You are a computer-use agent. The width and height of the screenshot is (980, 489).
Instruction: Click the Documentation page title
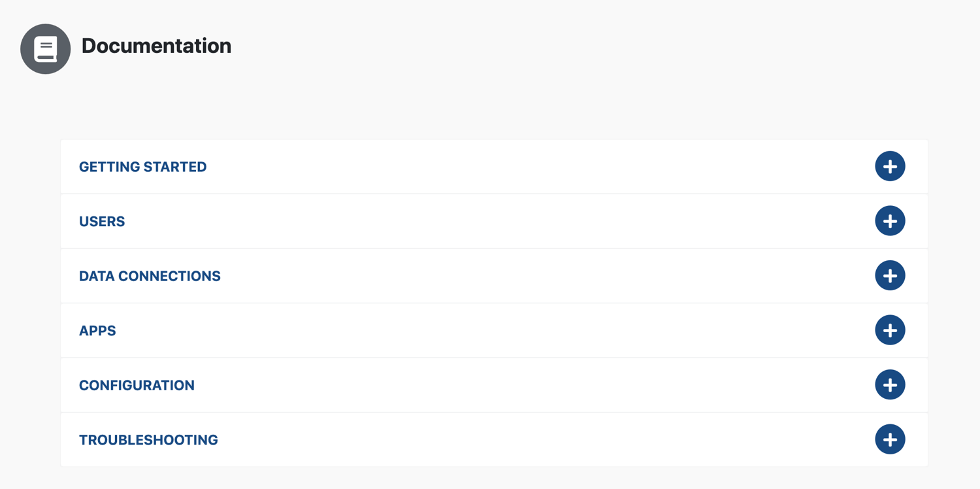(156, 46)
